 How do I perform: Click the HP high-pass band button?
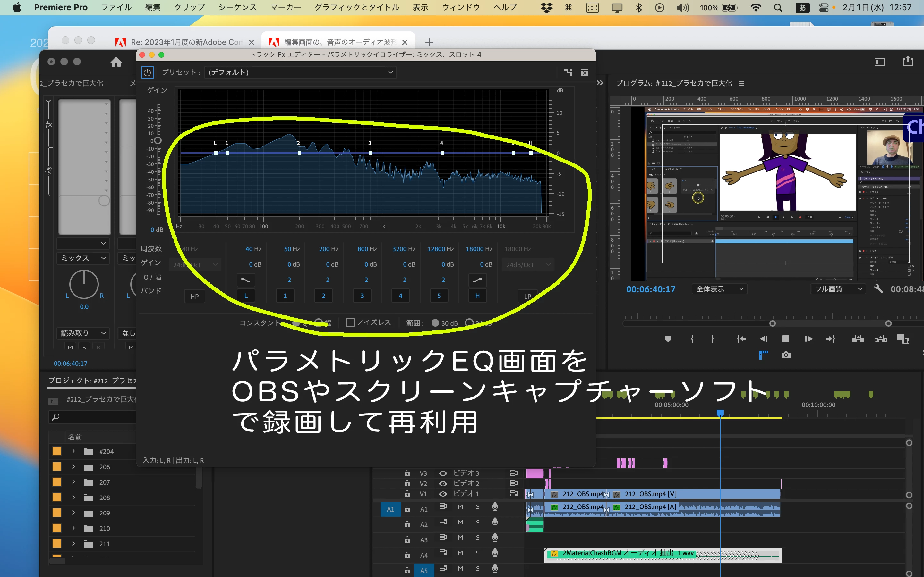click(194, 296)
